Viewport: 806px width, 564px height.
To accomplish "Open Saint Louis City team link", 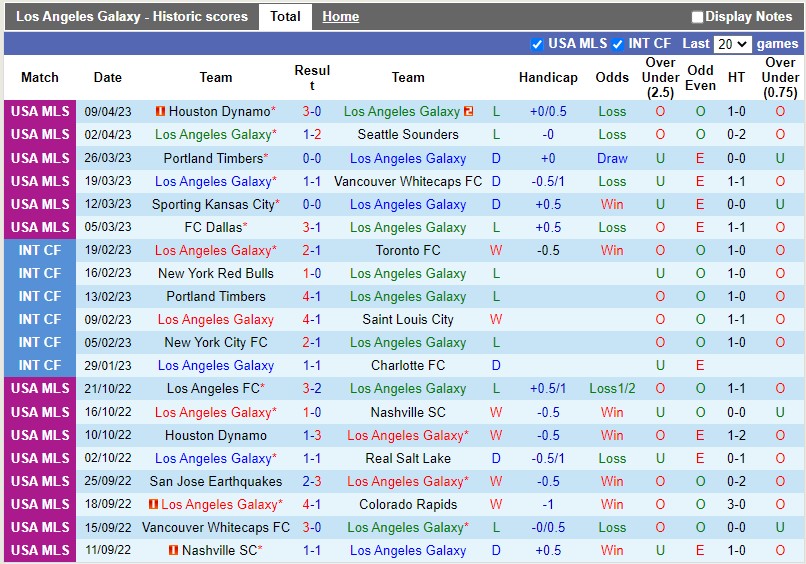I will pyautogui.click(x=408, y=319).
